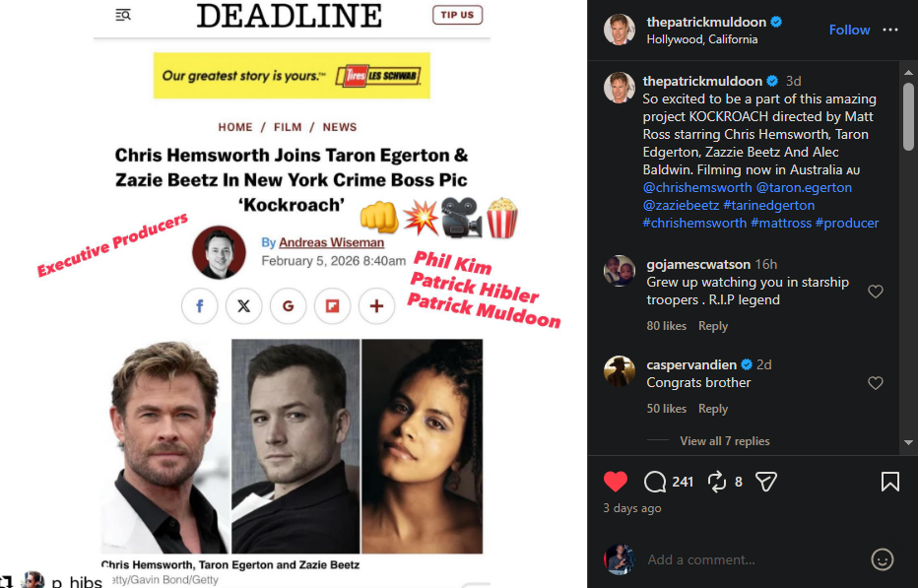Click the comments scrollbar up arrow
Image resolution: width=918 pixels, height=588 pixels.
tap(908, 72)
